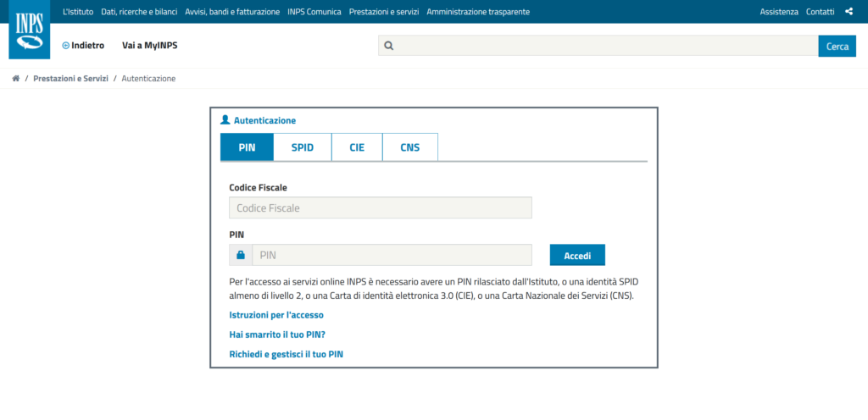This screenshot has height=420, width=868.
Task: Click the user icon next to Autenticazione
Action: pyautogui.click(x=225, y=120)
